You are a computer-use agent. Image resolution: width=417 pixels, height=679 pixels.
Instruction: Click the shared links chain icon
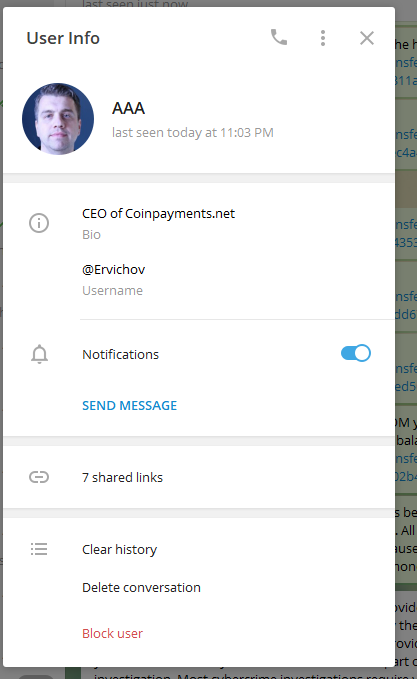[39, 477]
